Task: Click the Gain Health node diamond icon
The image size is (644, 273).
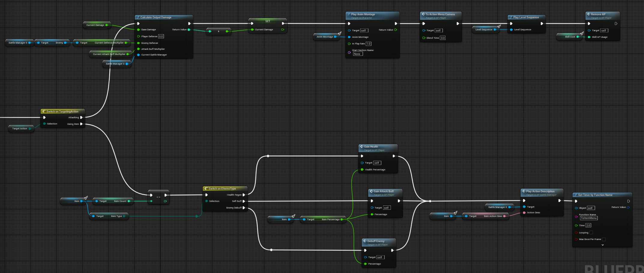Action: pos(362,147)
